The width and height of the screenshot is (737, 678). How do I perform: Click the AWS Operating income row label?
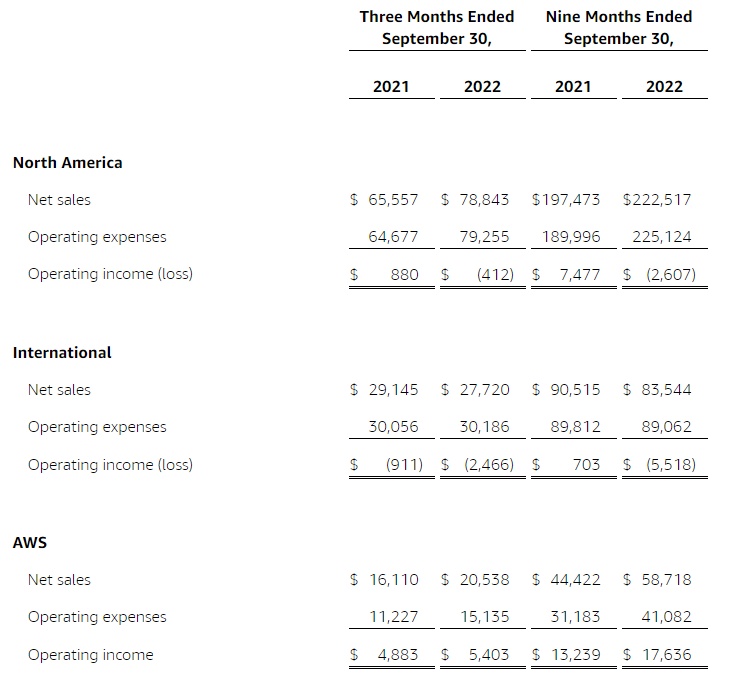91,655
